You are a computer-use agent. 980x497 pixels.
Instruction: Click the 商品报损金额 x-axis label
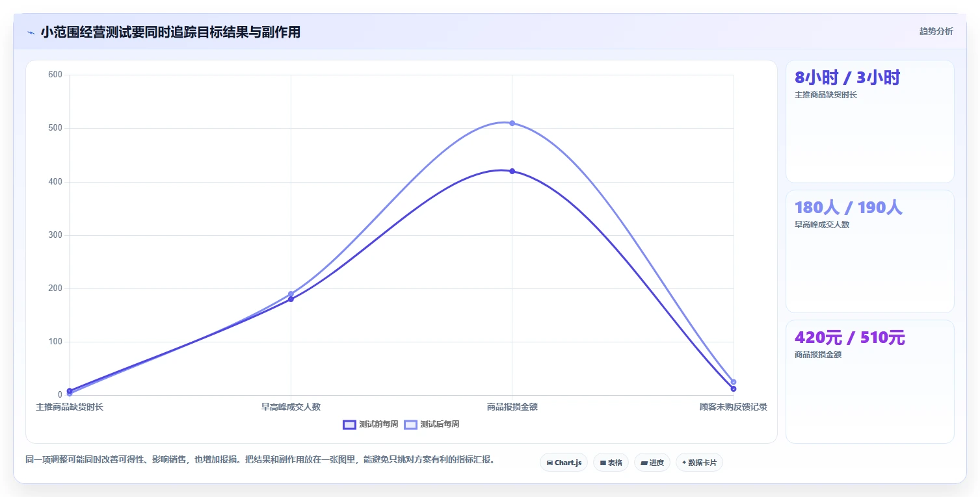[512, 407]
